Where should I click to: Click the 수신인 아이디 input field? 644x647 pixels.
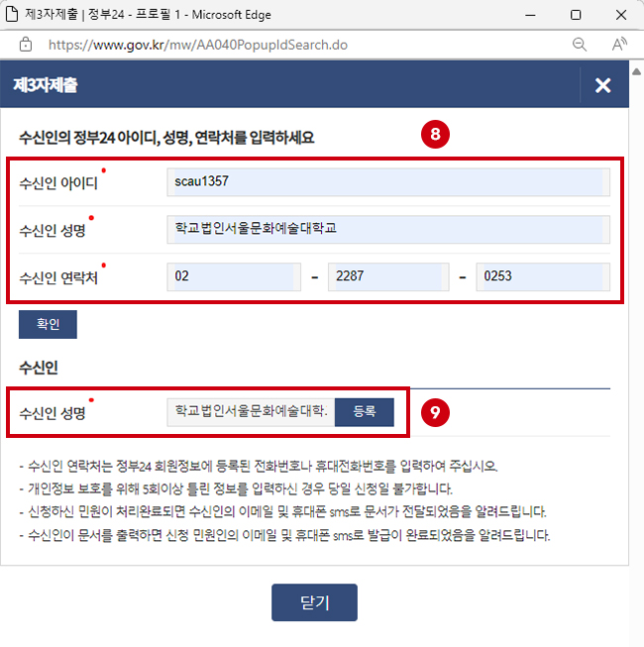point(388,182)
